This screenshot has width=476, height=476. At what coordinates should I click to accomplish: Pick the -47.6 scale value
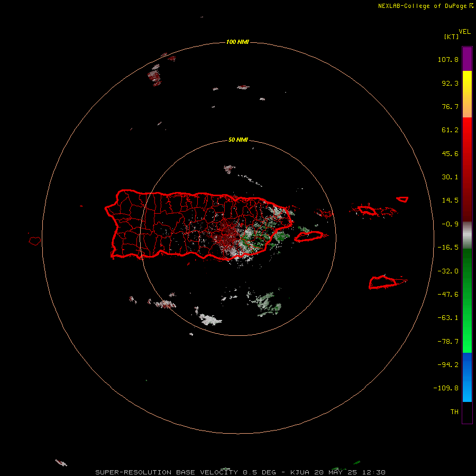coord(448,295)
